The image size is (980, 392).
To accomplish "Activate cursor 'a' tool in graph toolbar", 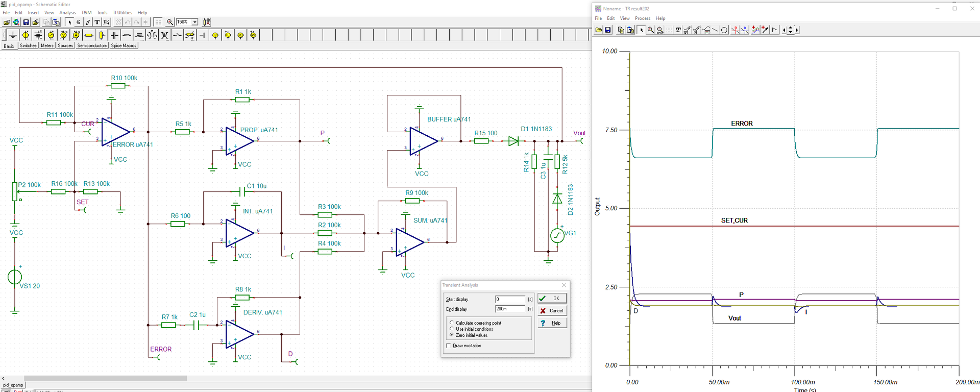I will [x=735, y=30].
